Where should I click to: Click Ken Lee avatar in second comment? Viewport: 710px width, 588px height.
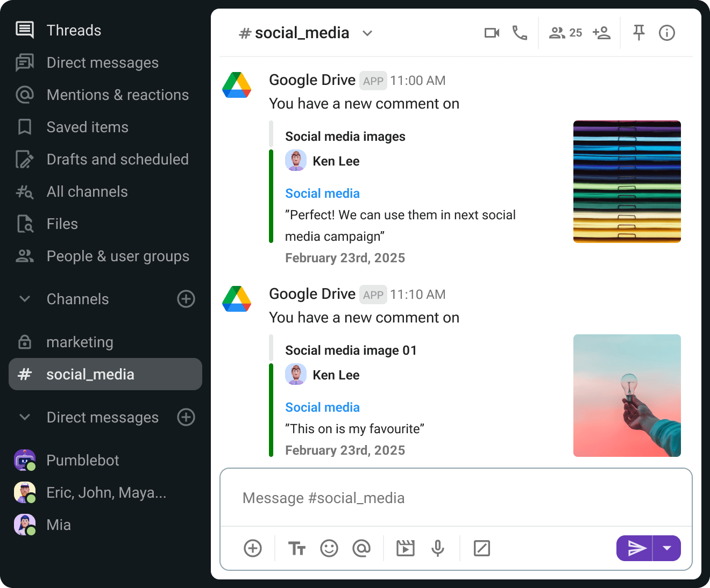(296, 375)
